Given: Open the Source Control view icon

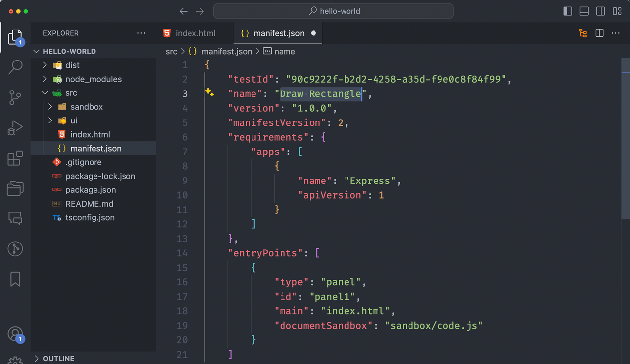Looking at the screenshot, I should click(x=15, y=97).
